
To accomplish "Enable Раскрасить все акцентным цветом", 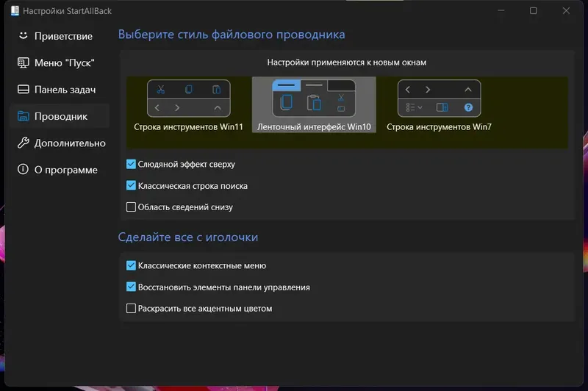I will [x=131, y=308].
